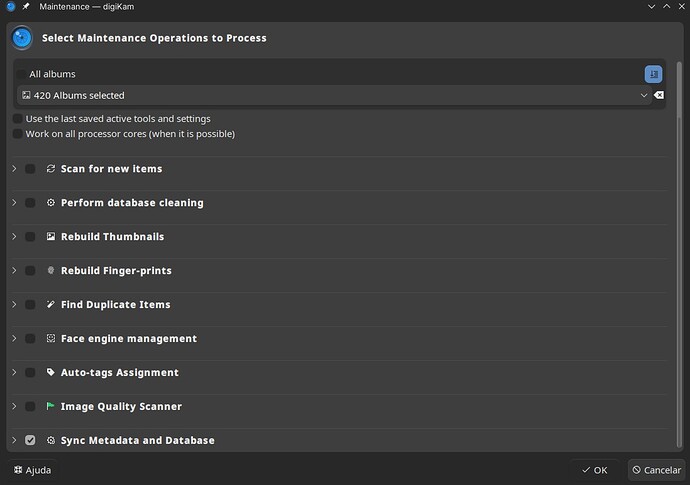Expand the Perform database cleaning section

tap(14, 202)
